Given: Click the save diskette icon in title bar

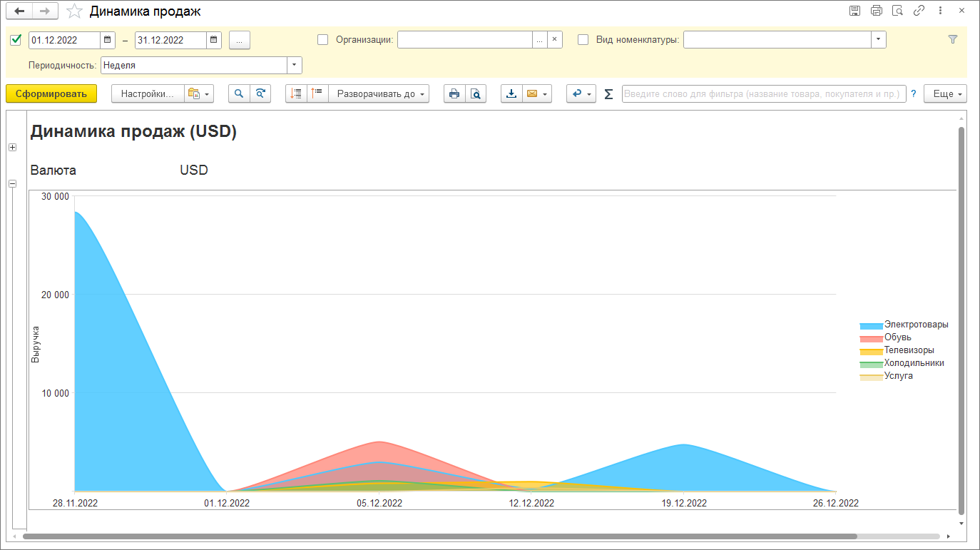Looking at the screenshot, I should coord(855,11).
